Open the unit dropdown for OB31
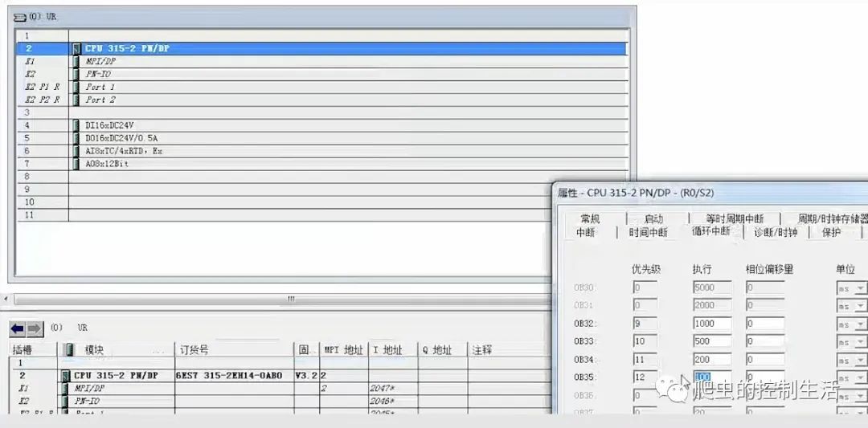868x428 pixels. tap(860, 307)
